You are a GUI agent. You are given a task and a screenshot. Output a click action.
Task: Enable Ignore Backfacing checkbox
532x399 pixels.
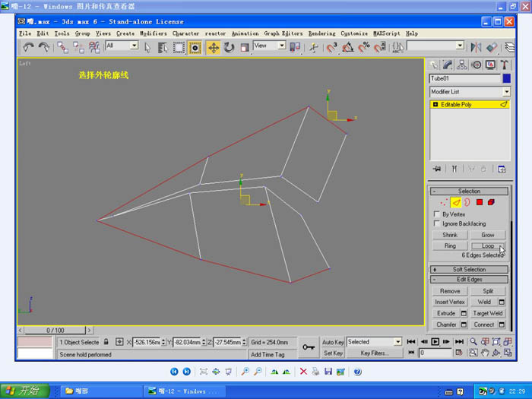(x=435, y=223)
